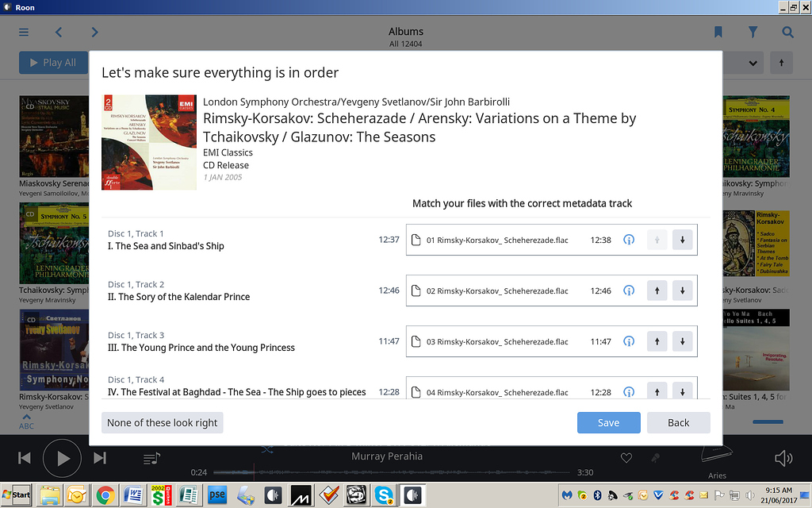
Task: Navigate back using the left arrow icon
Action: click(58, 32)
